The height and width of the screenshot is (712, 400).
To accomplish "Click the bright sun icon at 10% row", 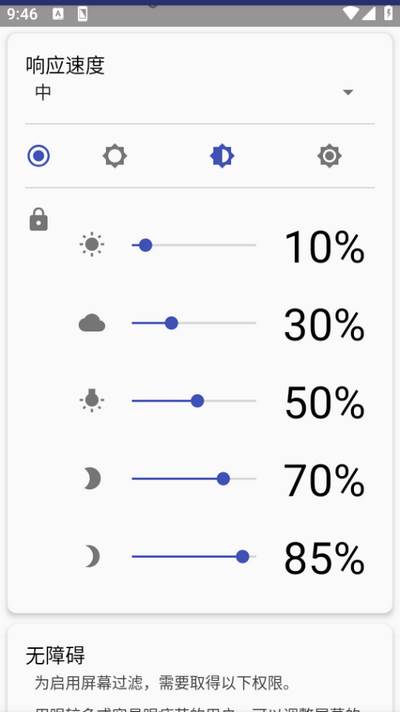I will click(92, 245).
